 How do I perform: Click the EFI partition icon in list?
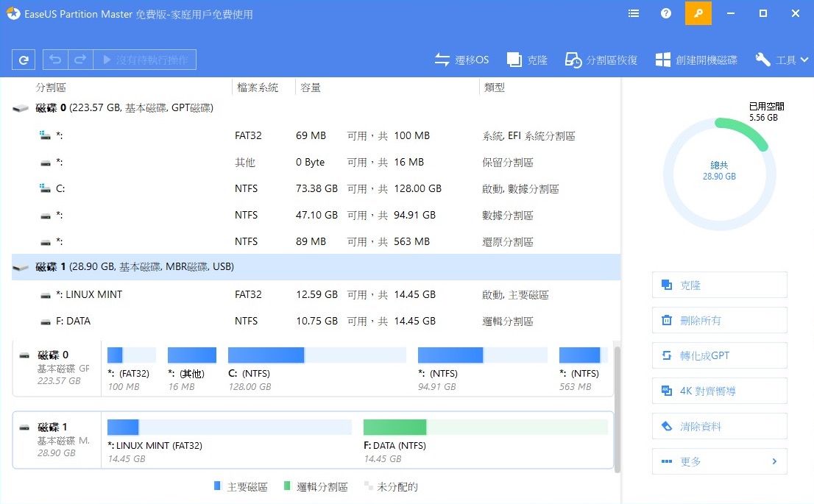(x=45, y=135)
